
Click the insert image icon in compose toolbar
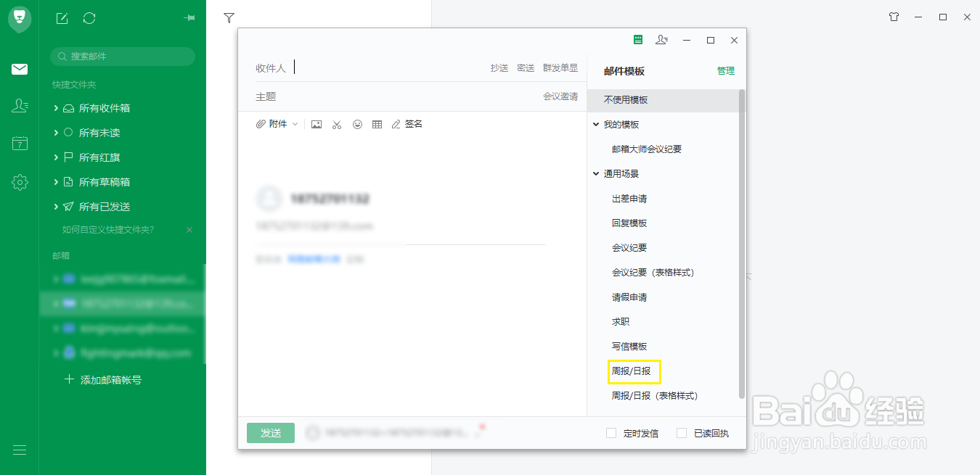[316, 124]
